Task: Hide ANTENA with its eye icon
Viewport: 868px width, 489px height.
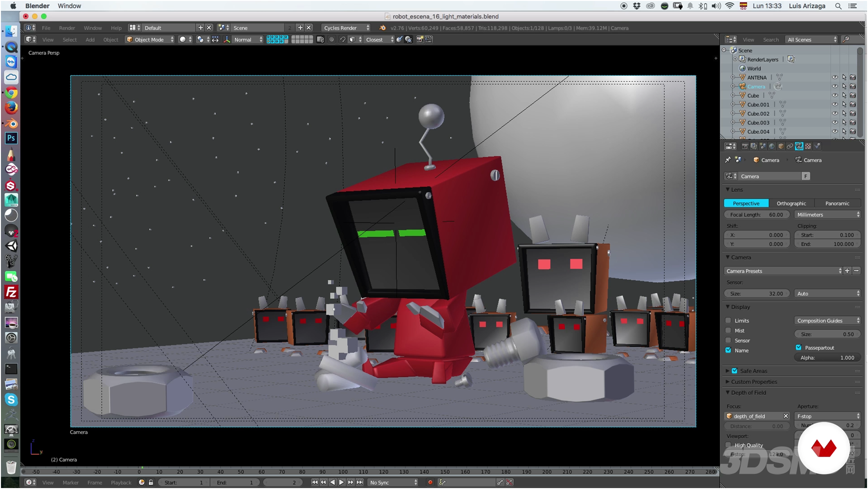Action: [835, 77]
